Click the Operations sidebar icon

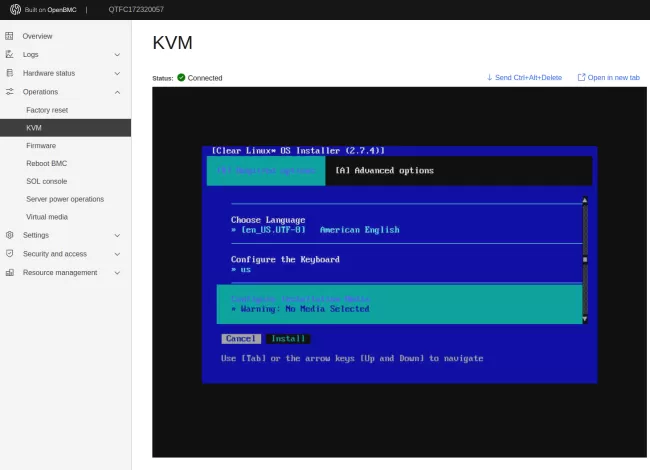[x=10, y=91]
